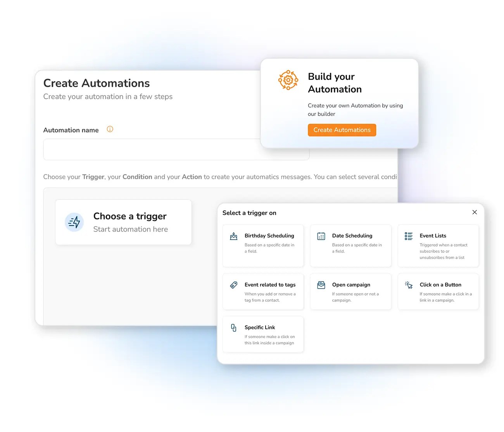Select the Click on a Button trigger title

(x=440, y=285)
